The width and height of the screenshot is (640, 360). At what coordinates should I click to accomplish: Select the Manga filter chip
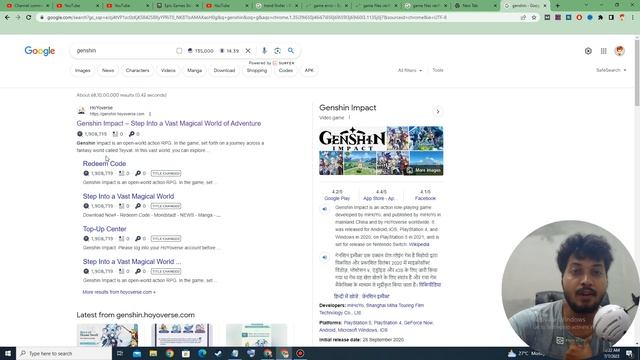point(194,71)
